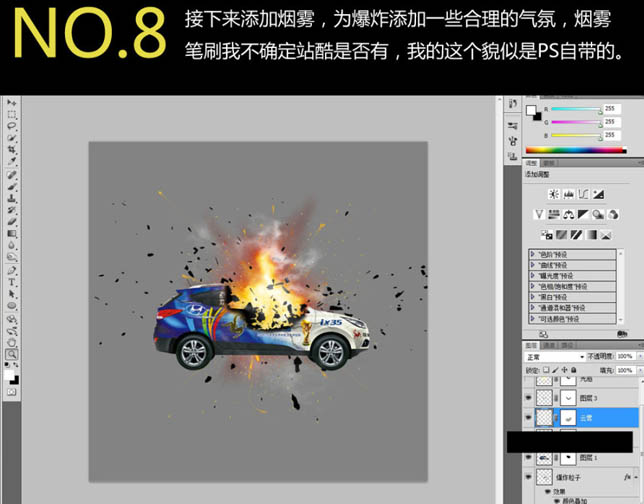Add a Color Balance adjustment
This screenshot has height=504, width=644.
coord(569,214)
